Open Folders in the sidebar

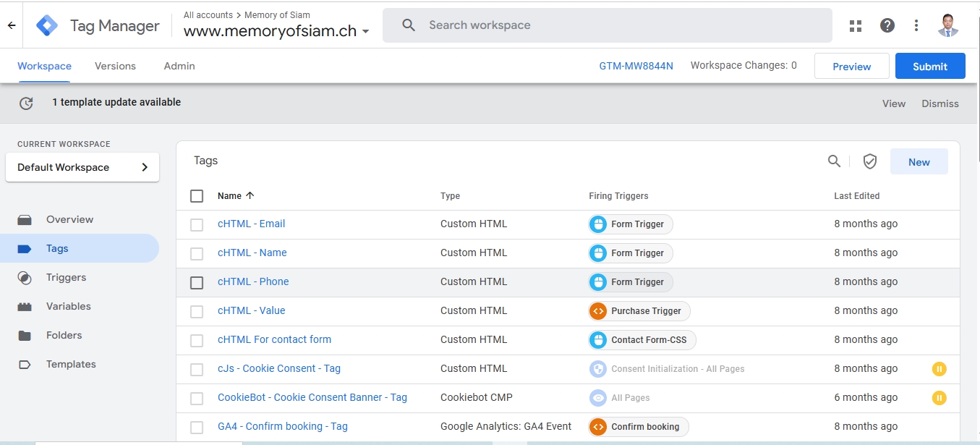[64, 335]
